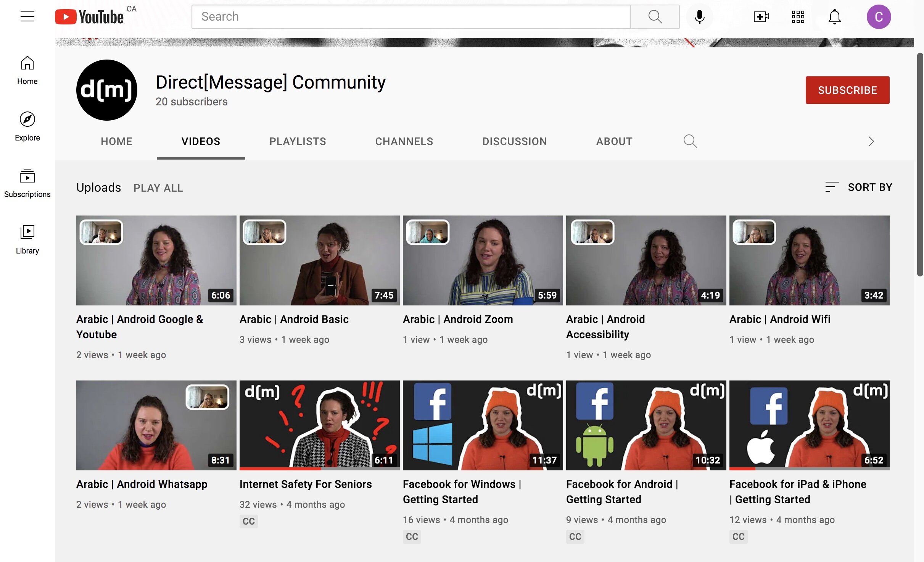Click title 'Arabic | Android Accessibility'
This screenshot has width=924, height=562.
(x=605, y=327)
